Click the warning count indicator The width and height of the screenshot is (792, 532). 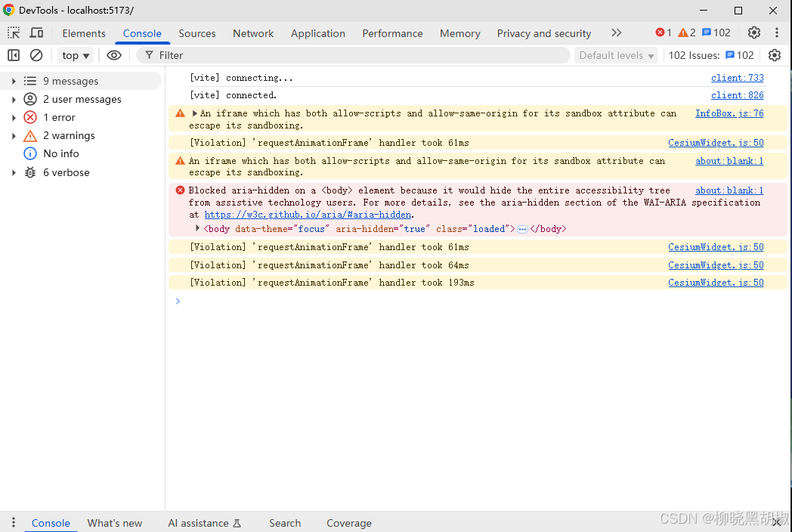[687, 32]
